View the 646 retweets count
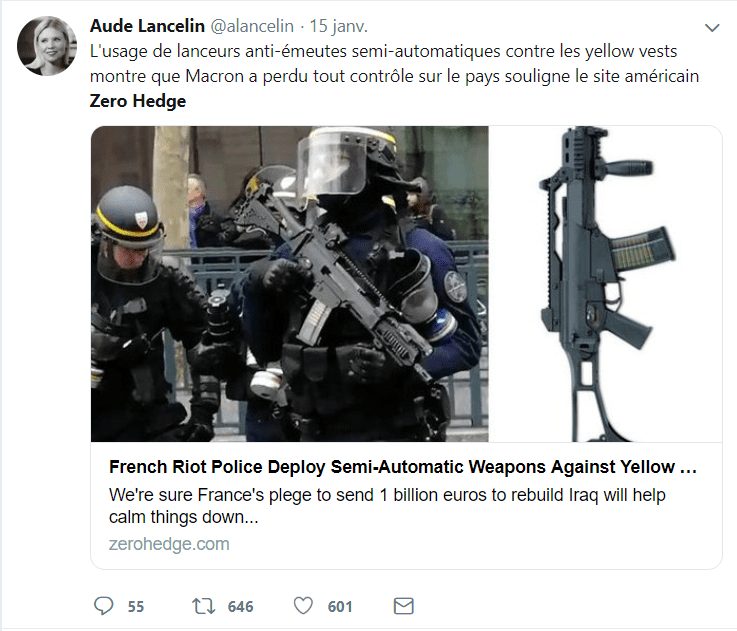Screen dimensions: 737x631 (241, 607)
